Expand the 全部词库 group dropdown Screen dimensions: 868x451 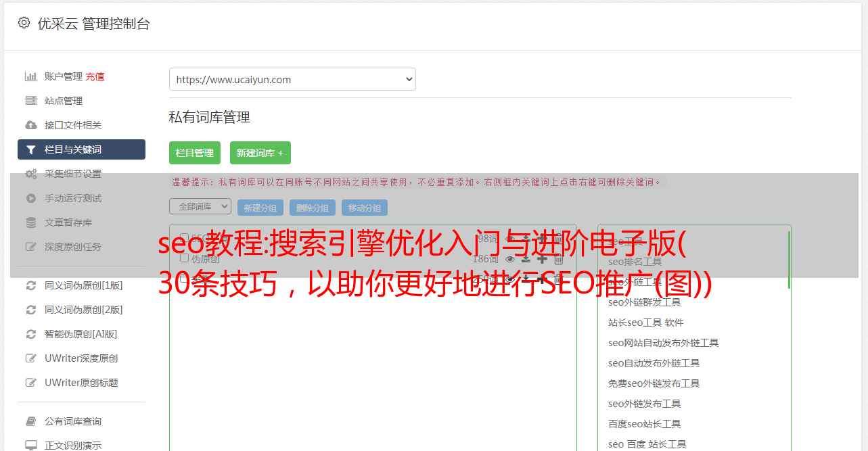click(x=200, y=206)
